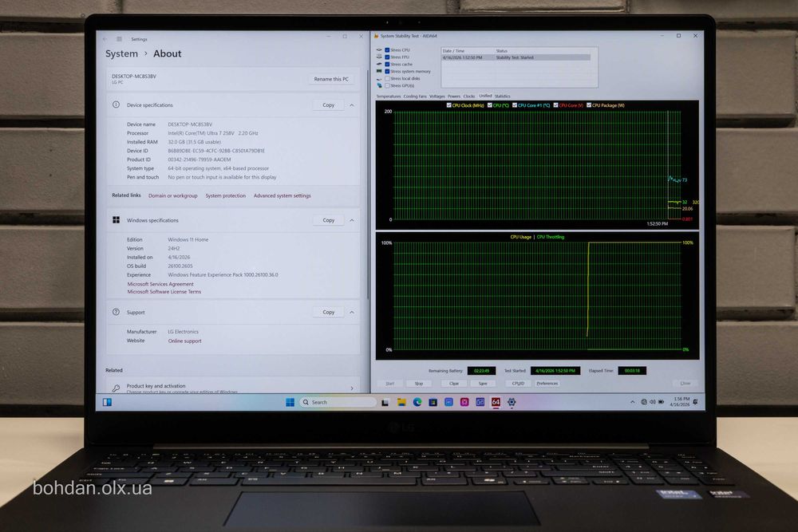Switch to the Temperatures tab
The image size is (798, 532).
(389, 97)
